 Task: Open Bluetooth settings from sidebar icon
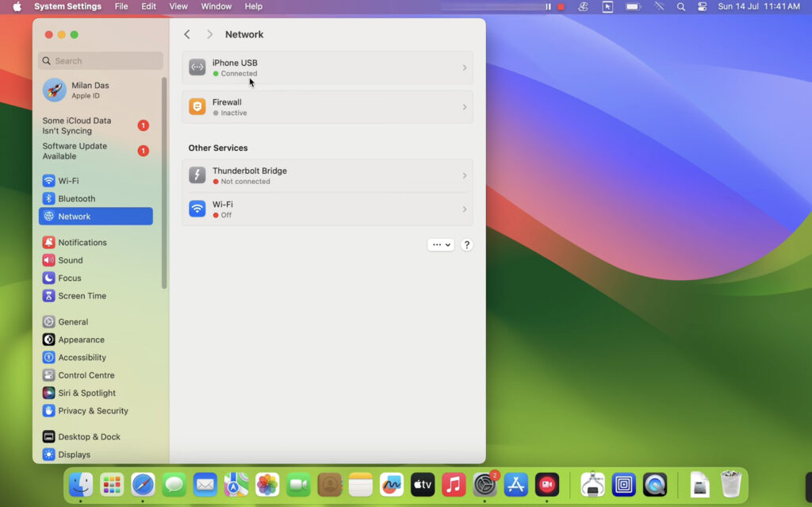pos(49,199)
